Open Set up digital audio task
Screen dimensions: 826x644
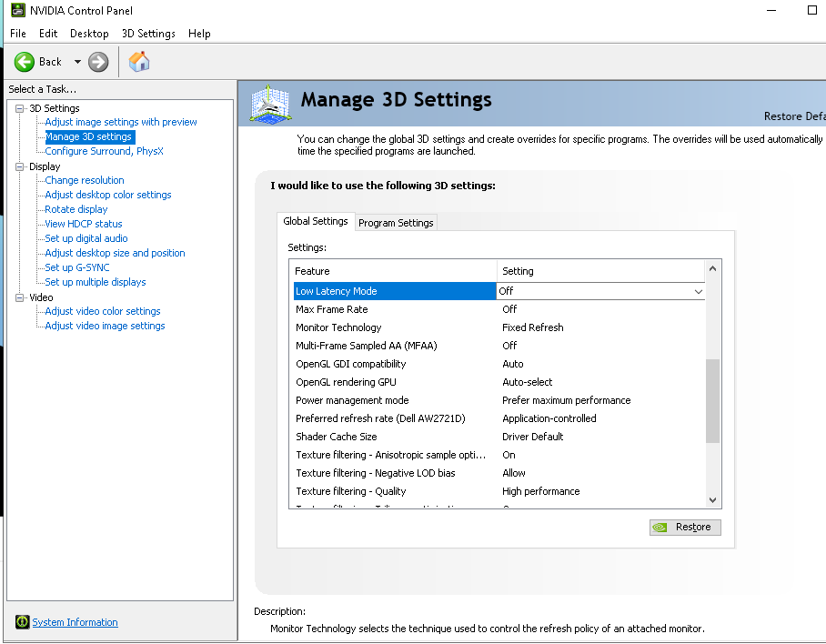coord(86,238)
